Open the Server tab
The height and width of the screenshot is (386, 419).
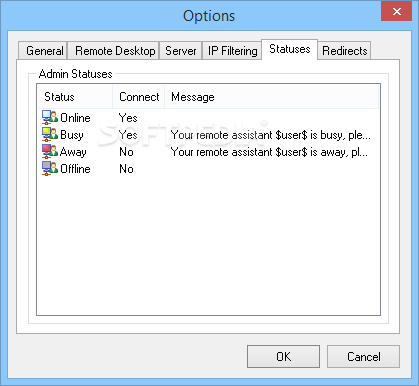coord(181,51)
